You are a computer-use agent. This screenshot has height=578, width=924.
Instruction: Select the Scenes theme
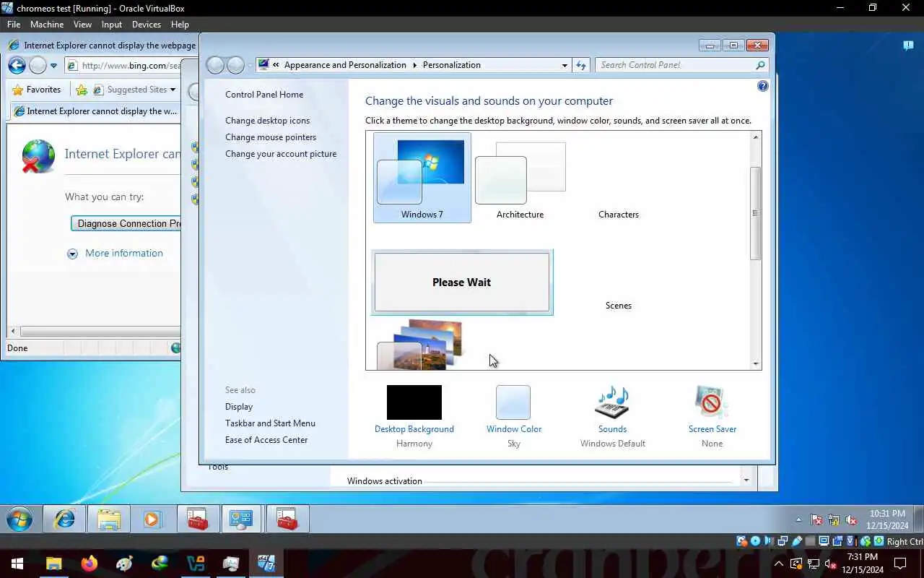click(619, 306)
